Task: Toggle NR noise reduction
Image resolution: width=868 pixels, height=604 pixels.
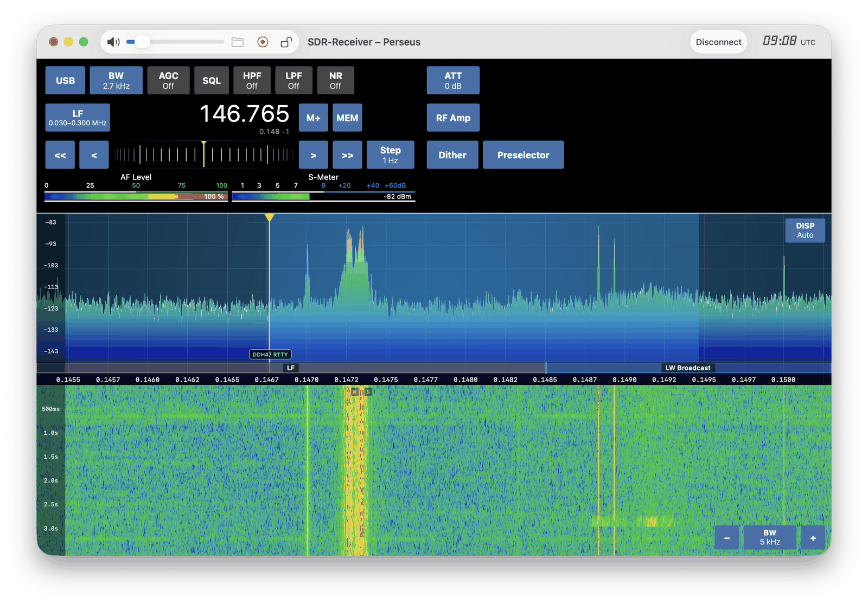Action: point(335,80)
